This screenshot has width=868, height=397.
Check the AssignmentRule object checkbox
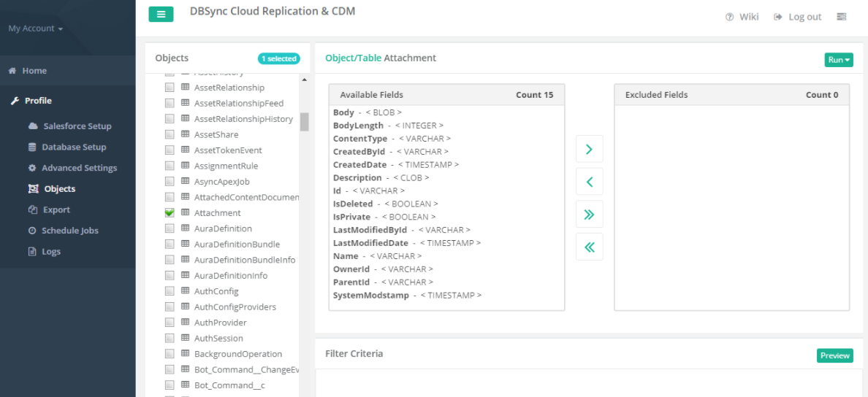[x=170, y=166]
